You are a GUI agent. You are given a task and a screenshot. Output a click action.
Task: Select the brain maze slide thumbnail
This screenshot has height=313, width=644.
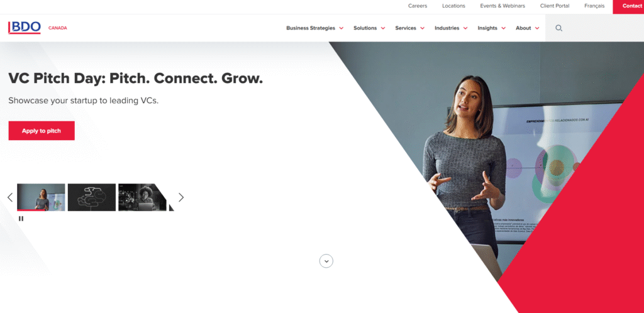(92, 197)
